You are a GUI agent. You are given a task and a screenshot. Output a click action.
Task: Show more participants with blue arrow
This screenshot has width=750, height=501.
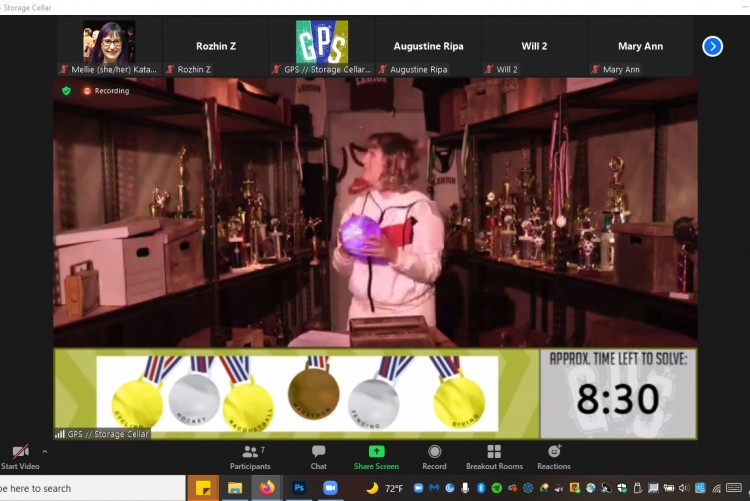(712, 46)
